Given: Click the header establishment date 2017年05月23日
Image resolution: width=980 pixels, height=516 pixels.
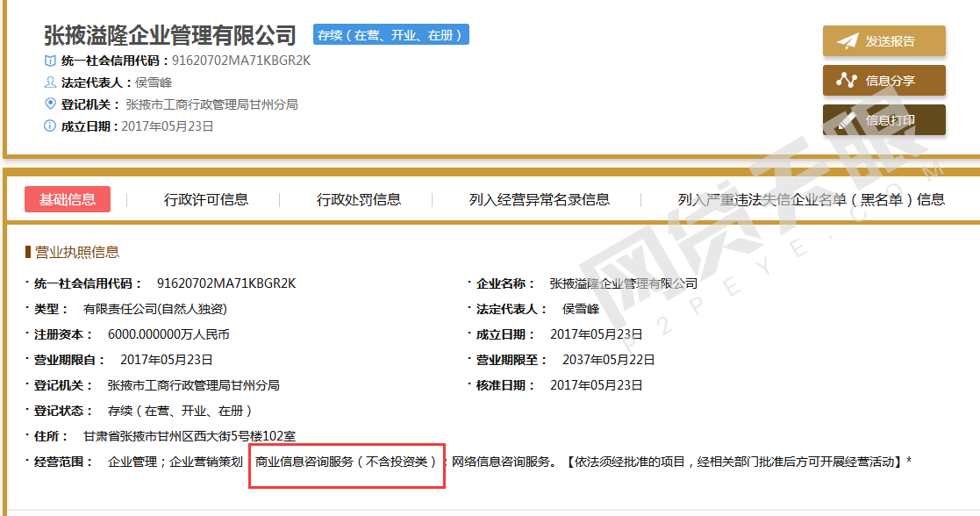Looking at the screenshot, I should [168, 126].
